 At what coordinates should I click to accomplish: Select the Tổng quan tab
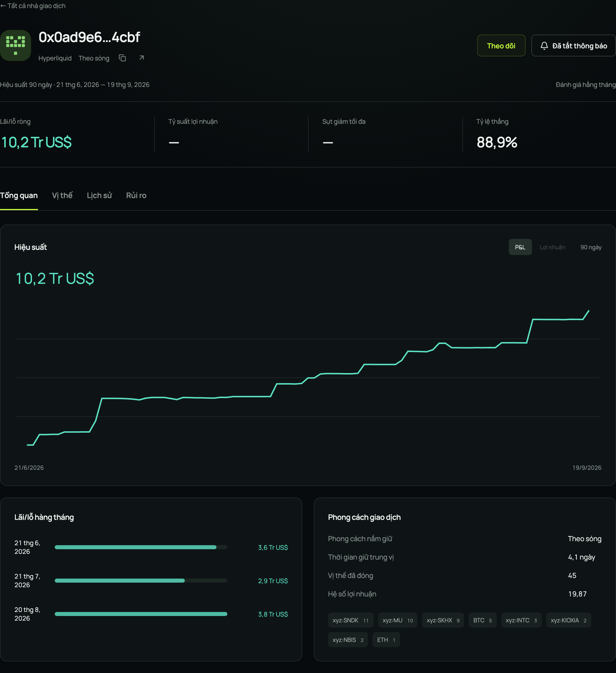(x=19, y=195)
